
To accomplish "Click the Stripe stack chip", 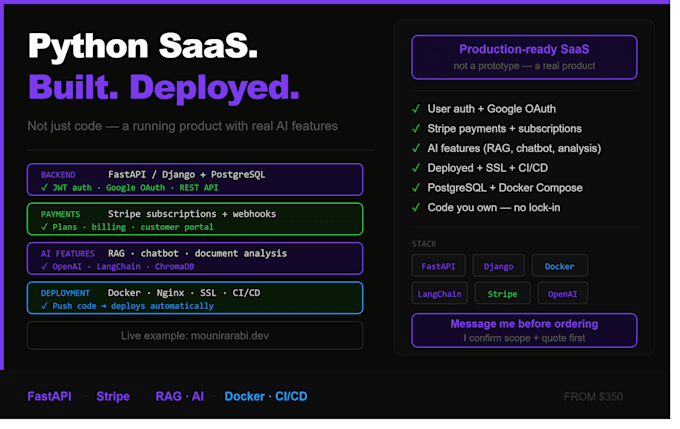I will (x=502, y=293).
